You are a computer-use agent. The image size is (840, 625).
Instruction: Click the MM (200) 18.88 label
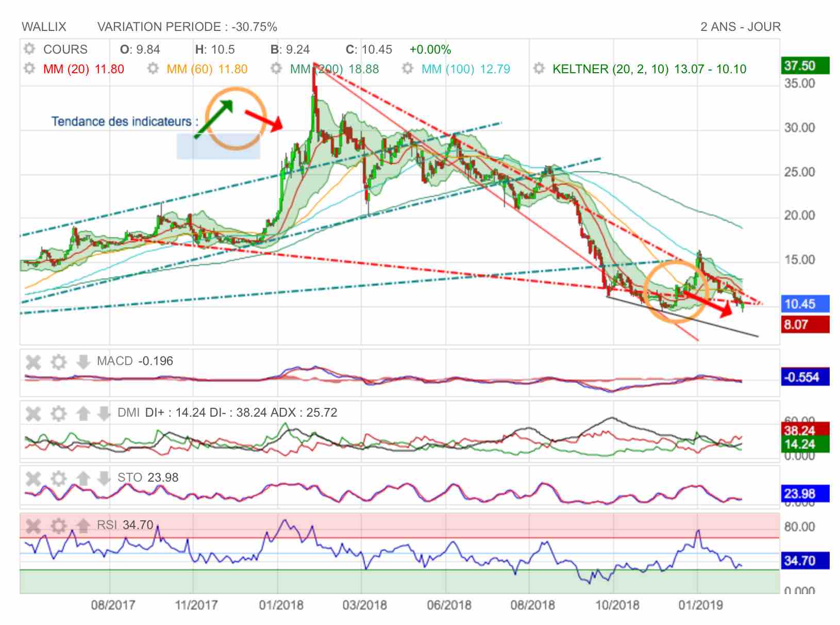point(334,69)
